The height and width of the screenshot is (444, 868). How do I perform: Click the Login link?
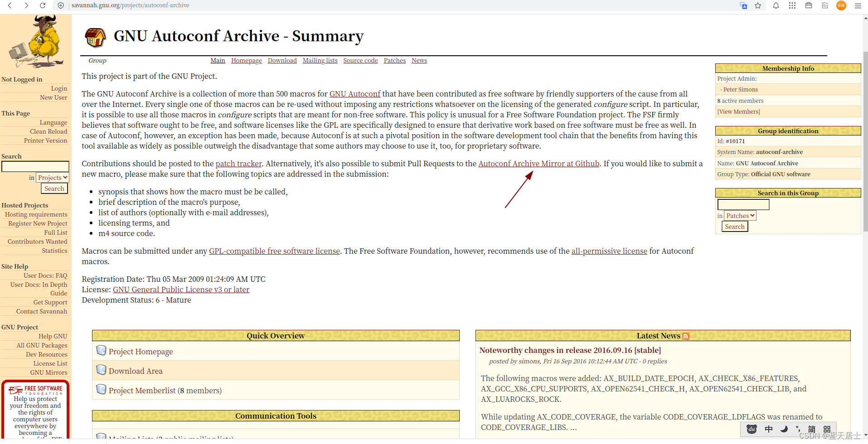click(59, 88)
